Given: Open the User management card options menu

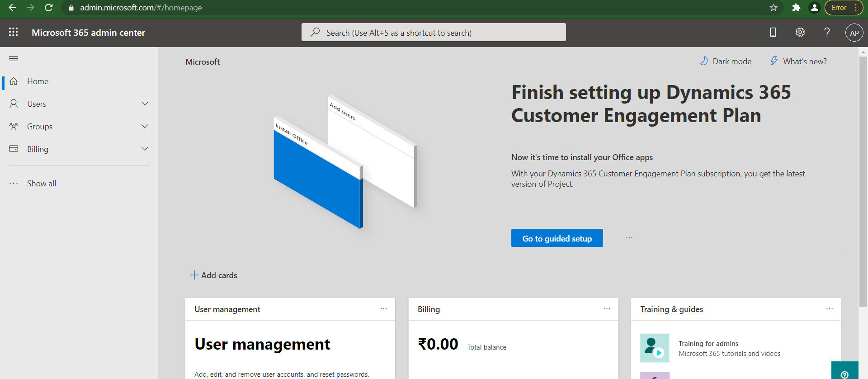Looking at the screenshot, I should point(384,309).
